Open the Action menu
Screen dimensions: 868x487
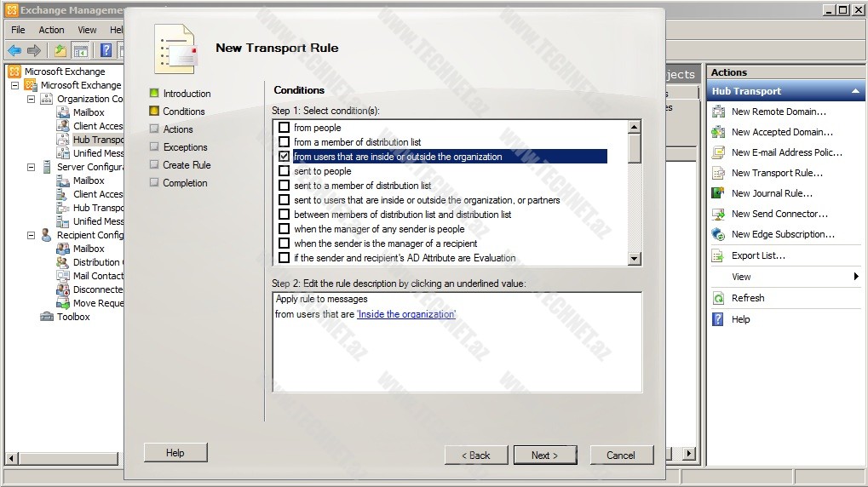coord(51,30)
